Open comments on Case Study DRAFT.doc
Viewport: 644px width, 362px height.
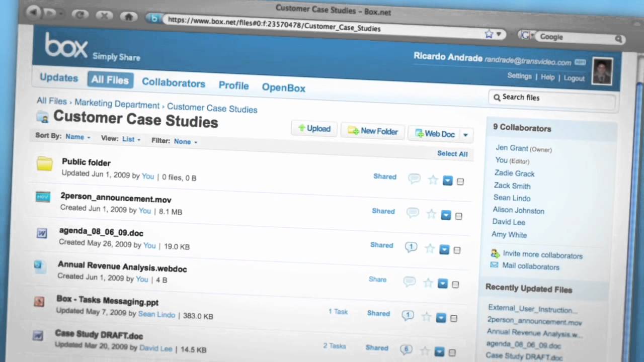coord(406,349)
